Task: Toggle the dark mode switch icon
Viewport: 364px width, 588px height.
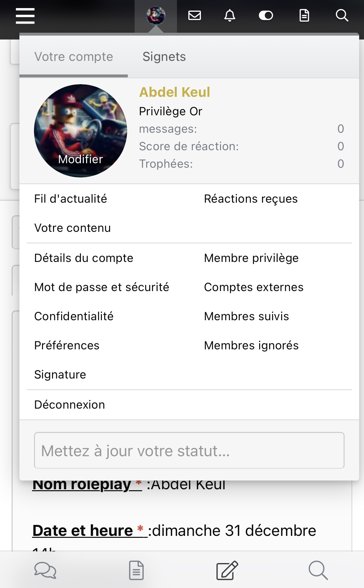Action: [x=266, y=15]
